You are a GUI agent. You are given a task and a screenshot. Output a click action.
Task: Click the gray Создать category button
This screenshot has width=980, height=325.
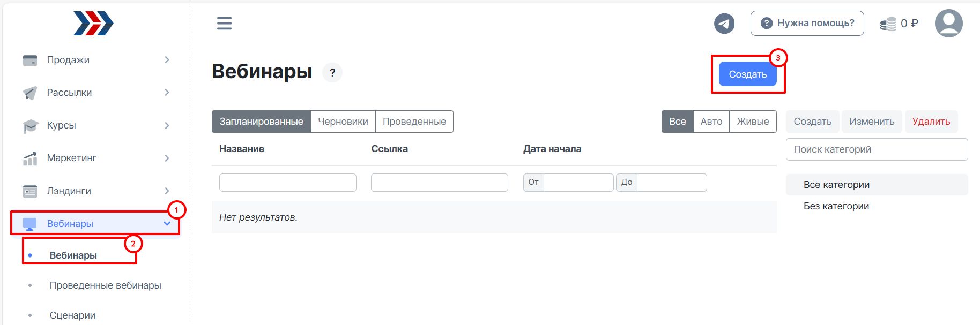point(813,122)
